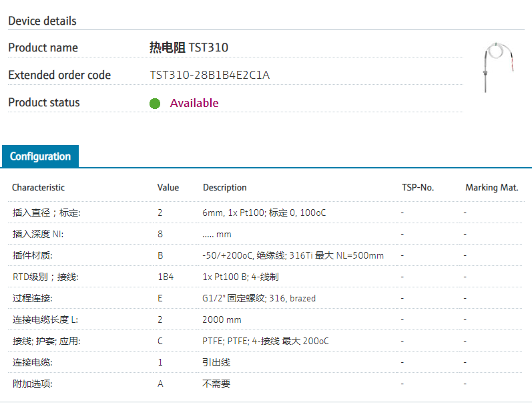Click the Description column header
This screenshot has width=532, height=403.
[224, 188]
